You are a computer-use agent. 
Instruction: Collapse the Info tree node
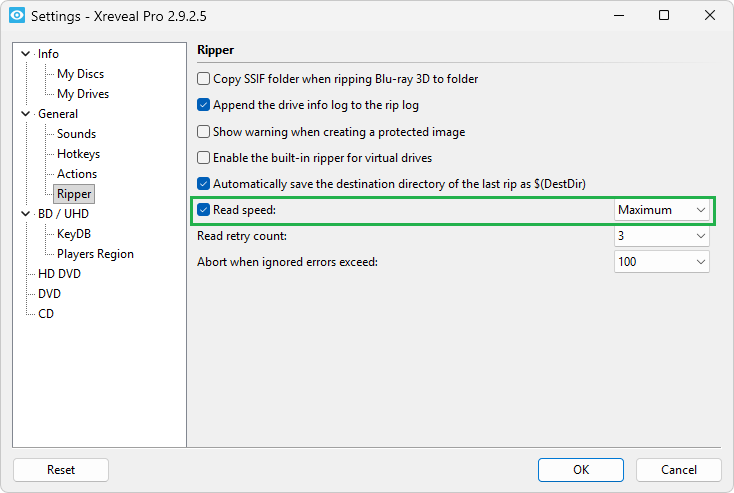click(x=26, y=54)
